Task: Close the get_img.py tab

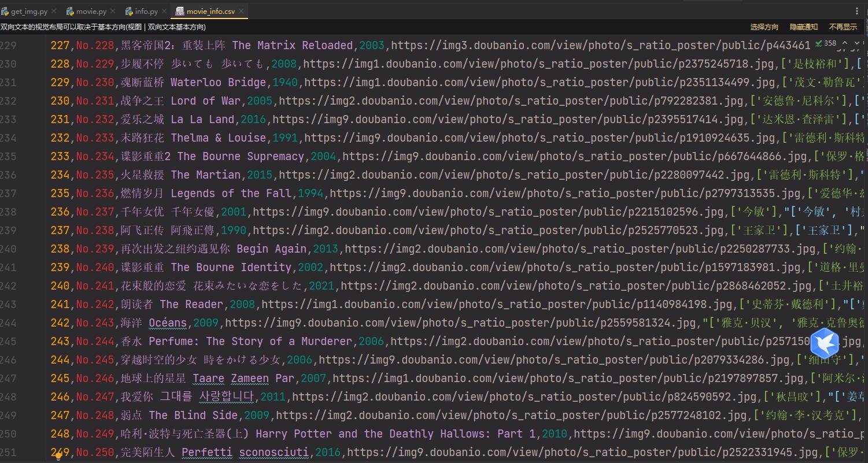Action: tap(54, 11)
